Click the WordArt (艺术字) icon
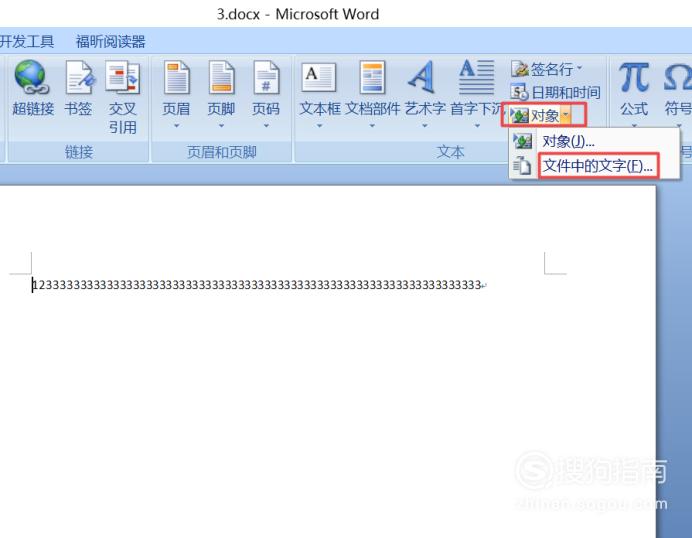692x538 pixels. click(x=422, y=77)
